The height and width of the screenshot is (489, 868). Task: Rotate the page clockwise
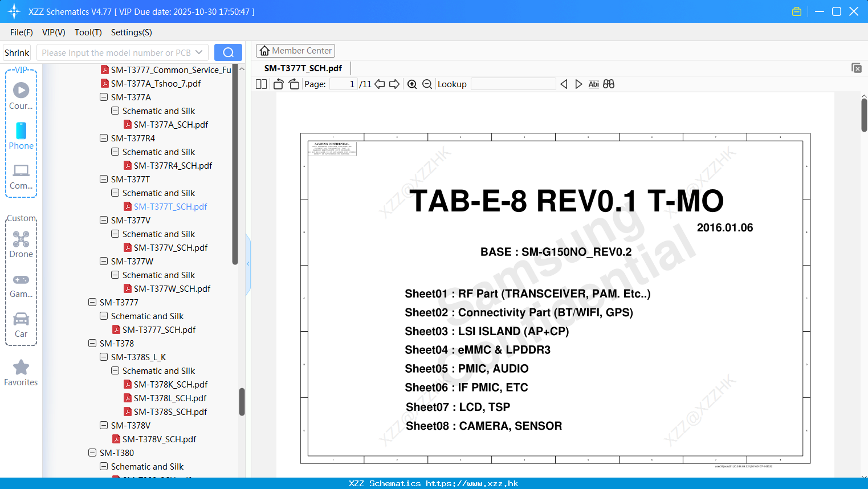[x=294, y=84]
